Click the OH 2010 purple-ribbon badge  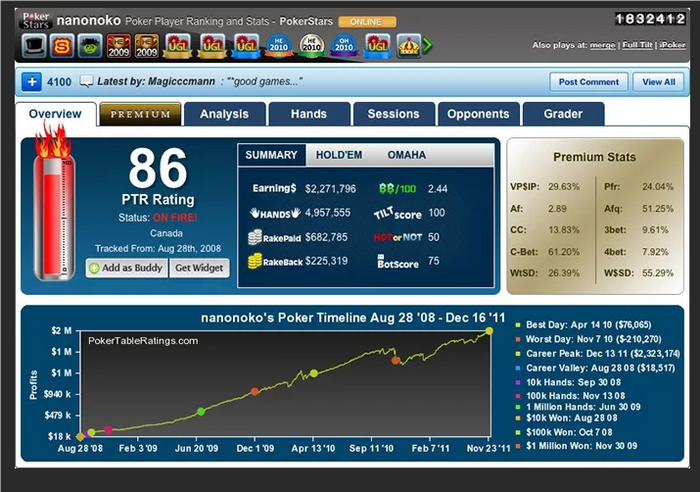point(344,46)
